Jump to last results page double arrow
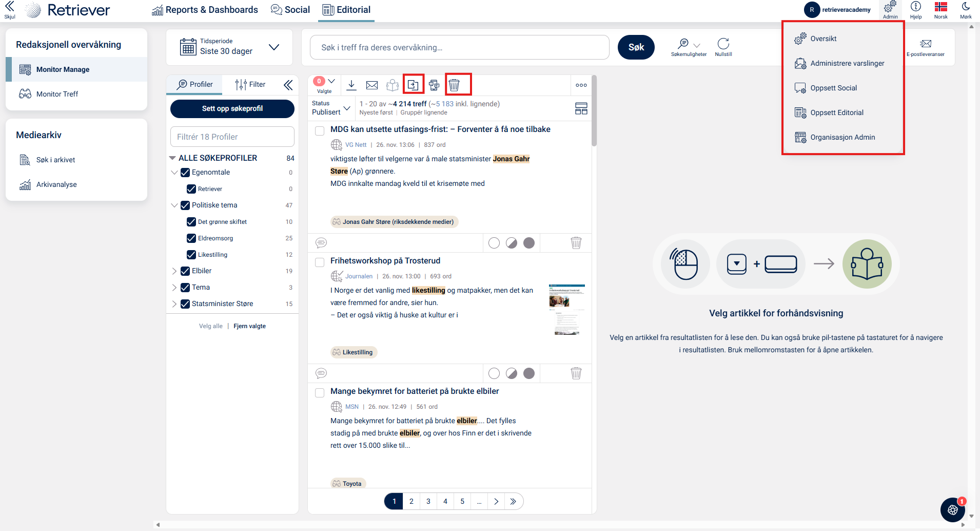This screenshot has width=980, height=531. (x=514, y=501)
